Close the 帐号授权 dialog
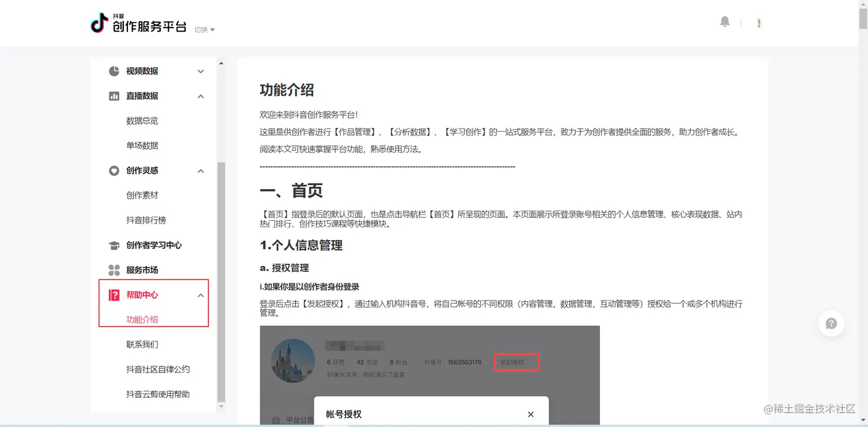 pos(531,414)
